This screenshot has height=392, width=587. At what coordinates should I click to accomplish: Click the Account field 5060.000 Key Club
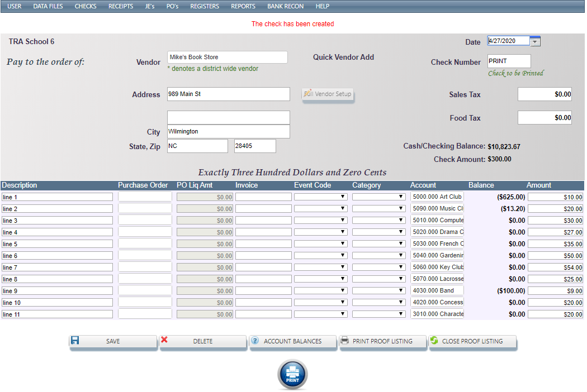437,267
